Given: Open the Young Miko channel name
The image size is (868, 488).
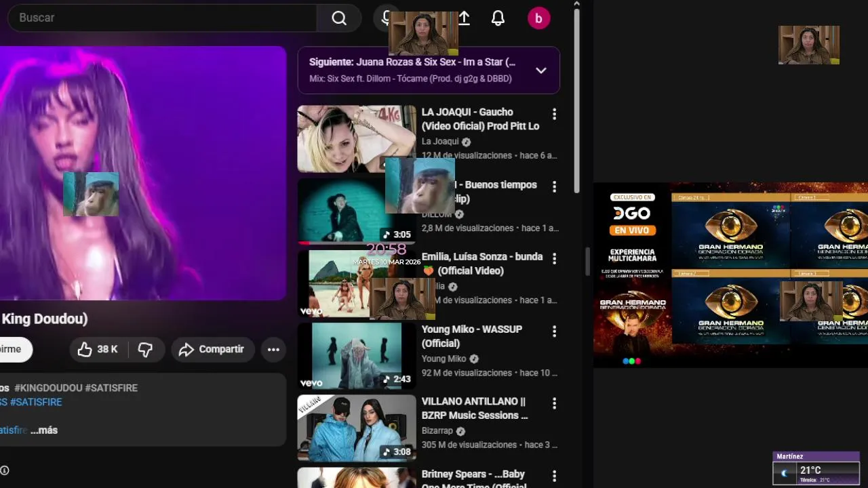Looking at the screenshot, I should 444,359.
